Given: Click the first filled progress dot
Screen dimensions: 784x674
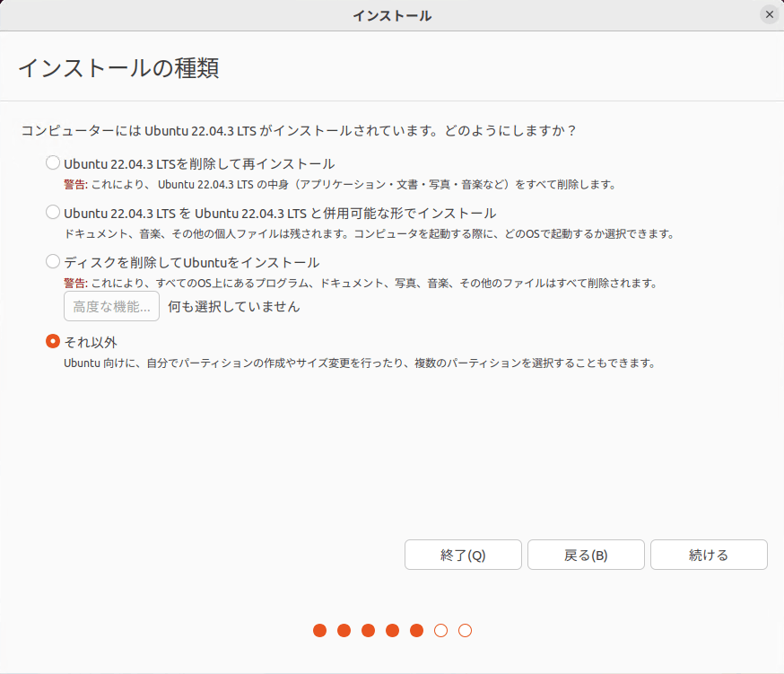Looking at the screenshot, I should 320,630.
